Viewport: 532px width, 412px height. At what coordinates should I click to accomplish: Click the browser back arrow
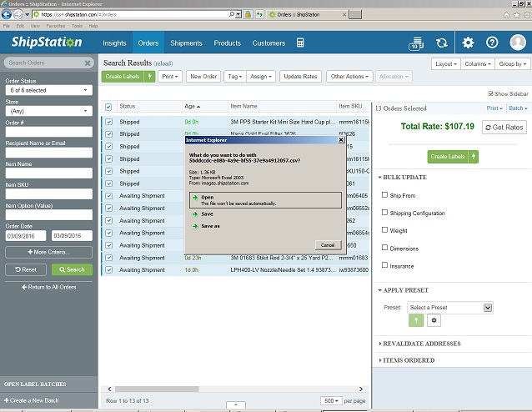click(7, 14)
